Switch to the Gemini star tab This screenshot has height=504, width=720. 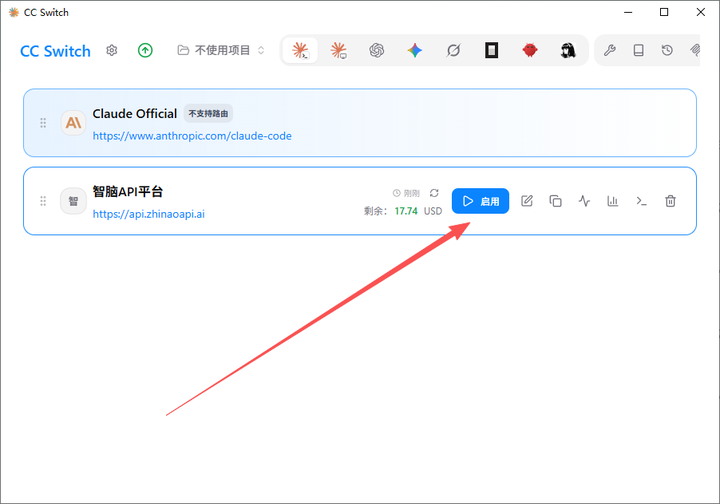coord(415,50)
